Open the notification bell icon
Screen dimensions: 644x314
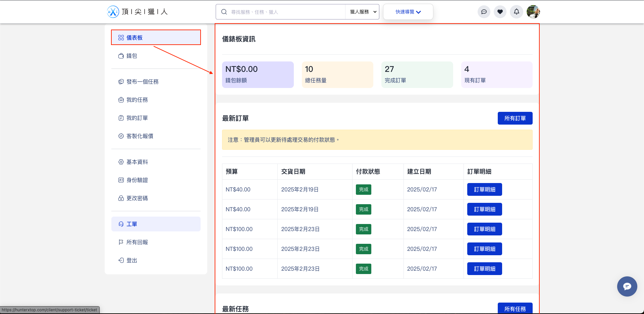(x=516, y=12)
